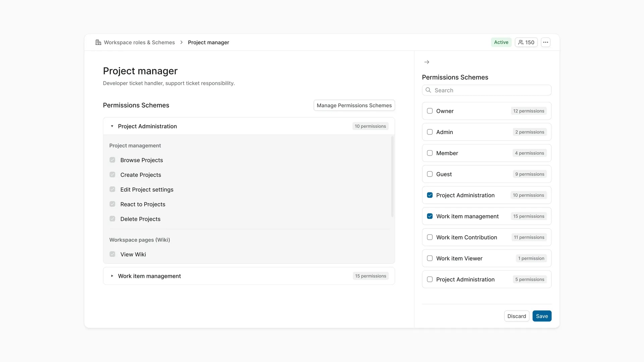Go to Workspace roles & Schemes breadcrumb

click(x=139, y=42)
